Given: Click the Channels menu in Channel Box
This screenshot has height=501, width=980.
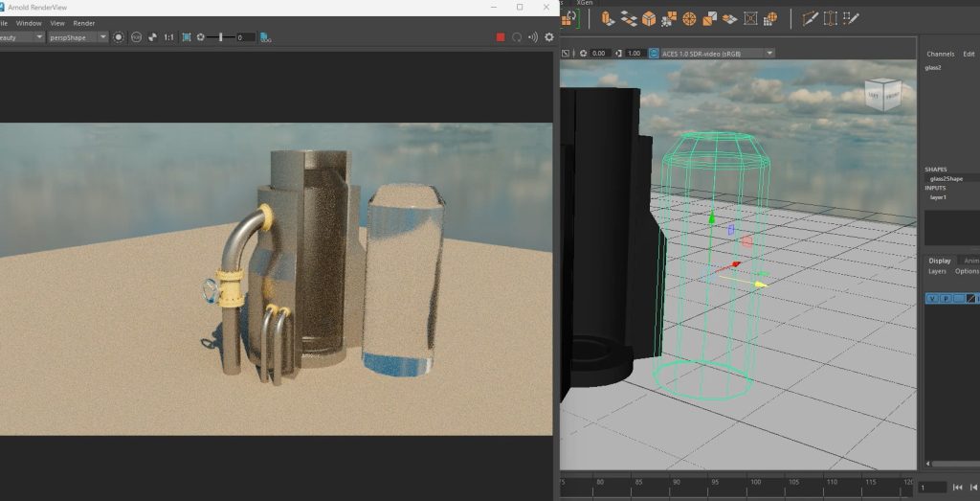Looking at the screenshot, I should [x=940, y=55].
